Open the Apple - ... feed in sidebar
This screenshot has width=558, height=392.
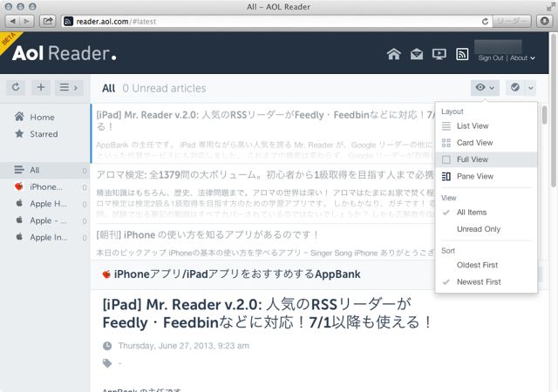(45, 220)
